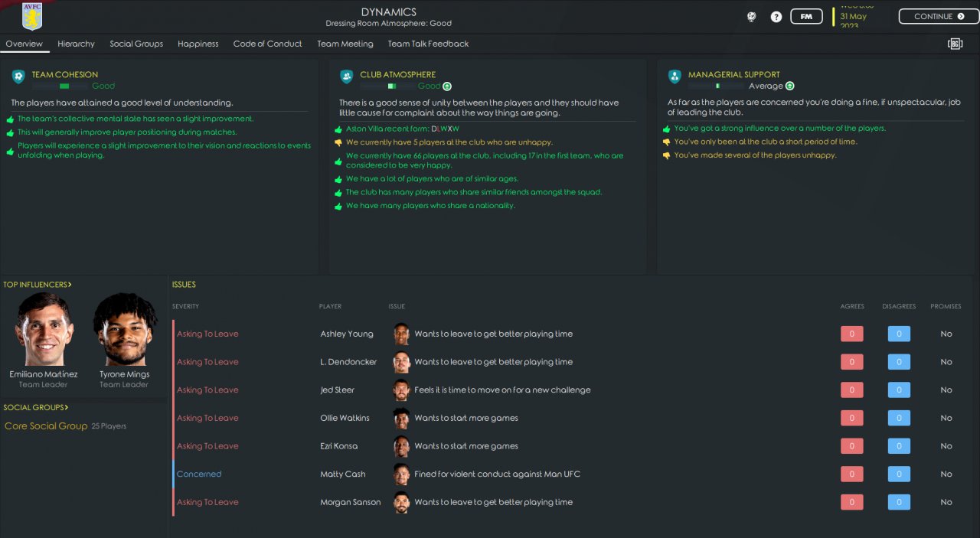
Task: Click the Team Cohesion shield icon
Action: pyautogui.click(x=18, y=77)
